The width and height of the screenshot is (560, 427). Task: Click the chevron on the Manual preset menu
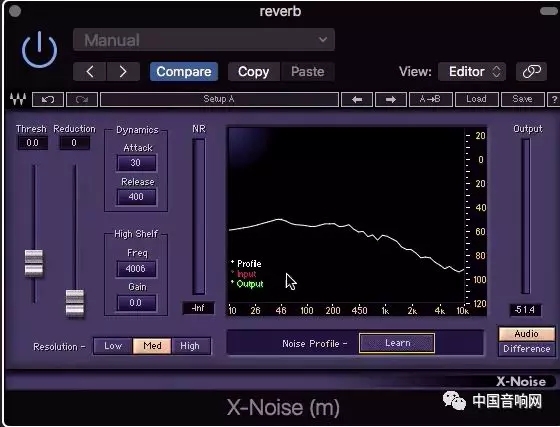coord(323,40)
